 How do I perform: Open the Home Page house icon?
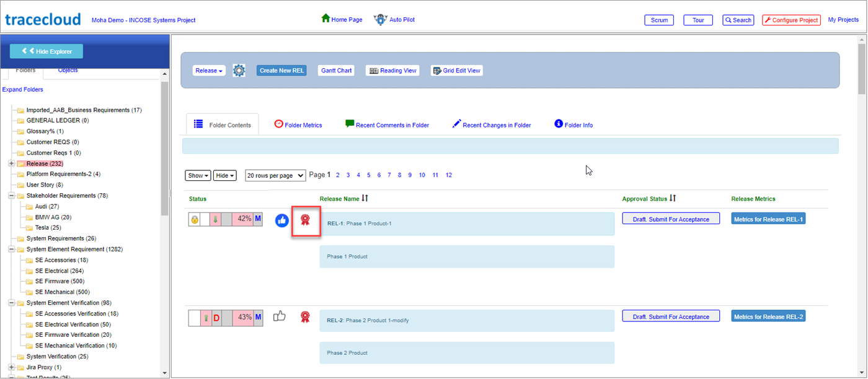pos(325,19)
